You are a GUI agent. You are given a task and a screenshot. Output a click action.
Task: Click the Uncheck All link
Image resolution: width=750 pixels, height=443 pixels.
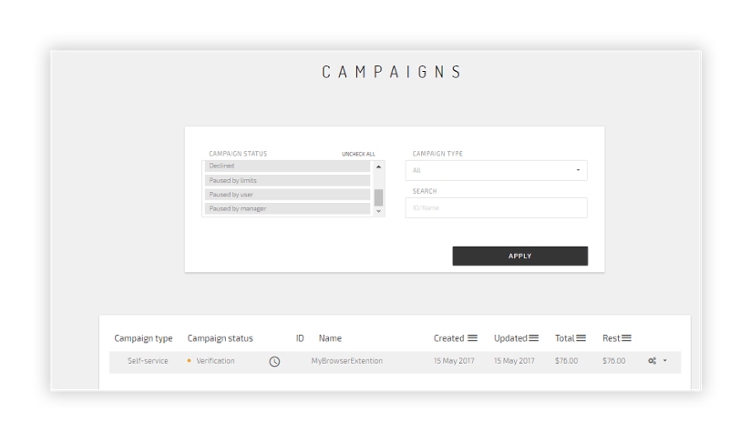tap(358, 154)
